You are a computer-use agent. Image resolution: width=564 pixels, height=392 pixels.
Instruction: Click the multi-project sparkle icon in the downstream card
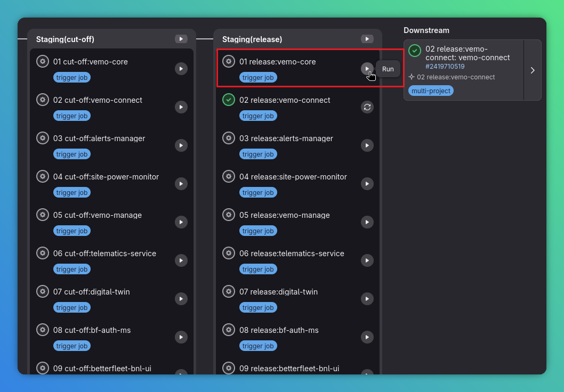411,76
